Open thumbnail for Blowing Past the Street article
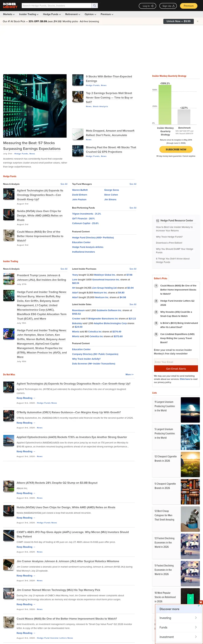 [x=78, y=151]
